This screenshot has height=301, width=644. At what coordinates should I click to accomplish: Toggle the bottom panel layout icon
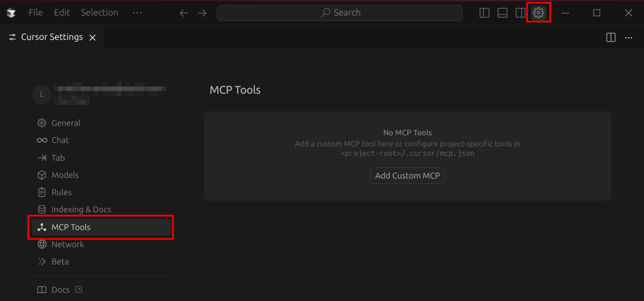(x=503, y=13)
